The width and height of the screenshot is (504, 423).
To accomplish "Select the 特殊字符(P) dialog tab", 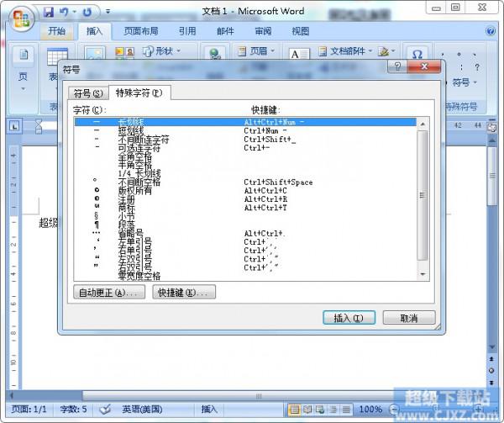I will tap(139, 93).
